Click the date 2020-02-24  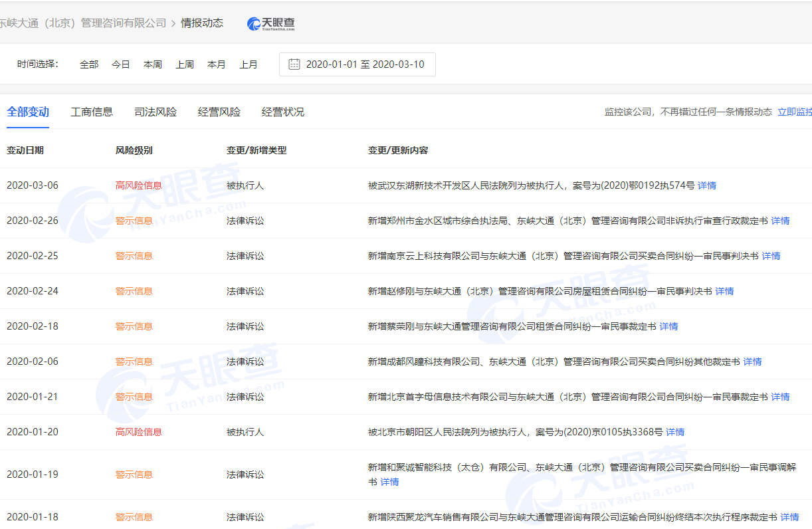tap(33, 291)
